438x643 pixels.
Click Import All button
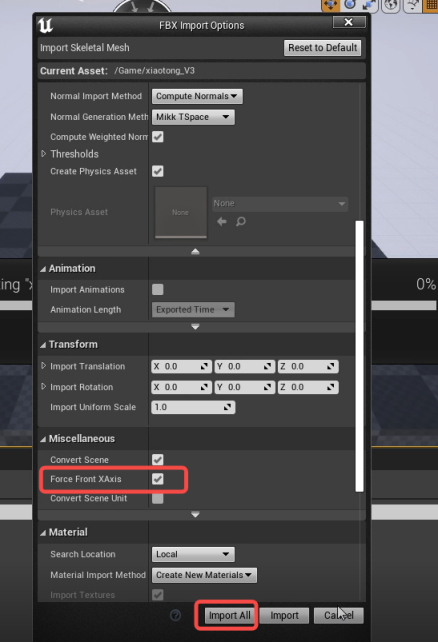[x=229, y=616]
